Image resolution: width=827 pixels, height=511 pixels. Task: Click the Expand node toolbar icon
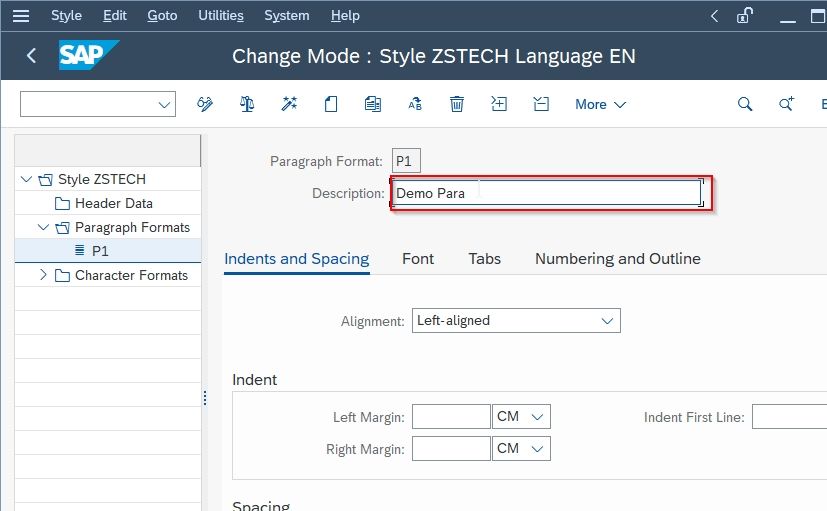pyautogui.click(x=499, y=104)
